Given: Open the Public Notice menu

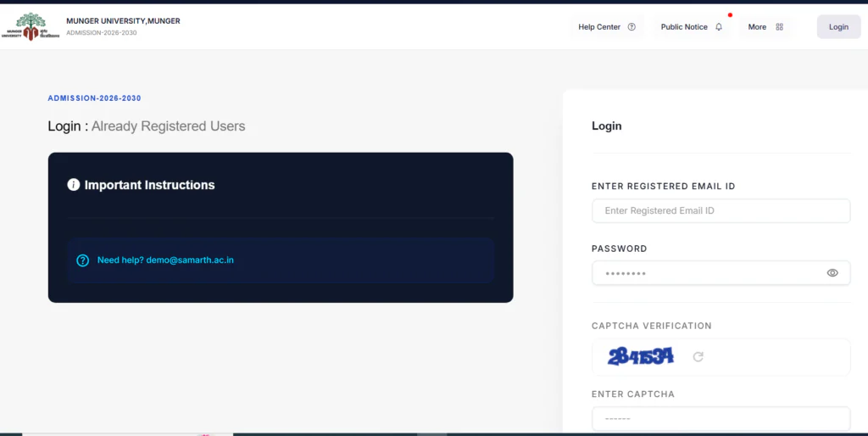Looking at the screenshot, I should click(x=692, y=26).
